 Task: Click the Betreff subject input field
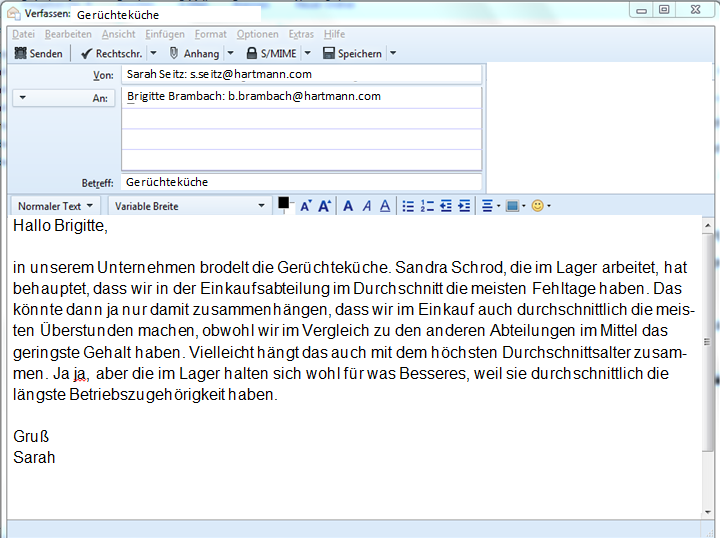(x=300, y=182)
